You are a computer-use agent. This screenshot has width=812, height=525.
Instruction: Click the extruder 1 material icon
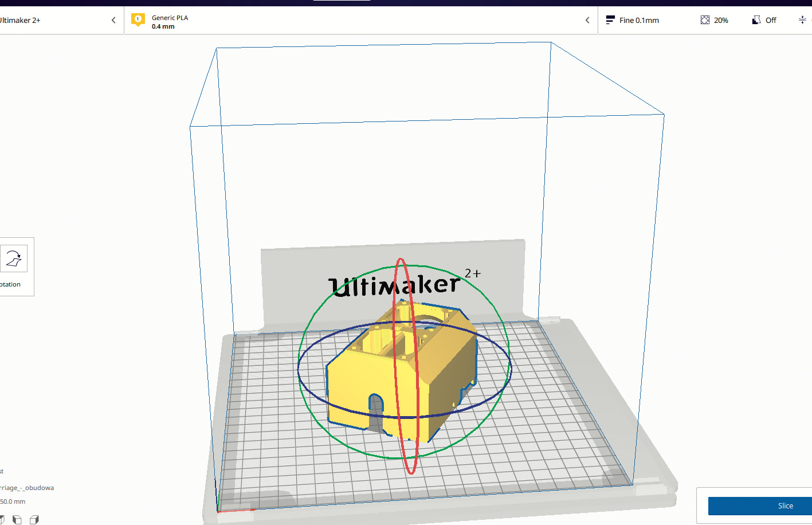[138, 20]
